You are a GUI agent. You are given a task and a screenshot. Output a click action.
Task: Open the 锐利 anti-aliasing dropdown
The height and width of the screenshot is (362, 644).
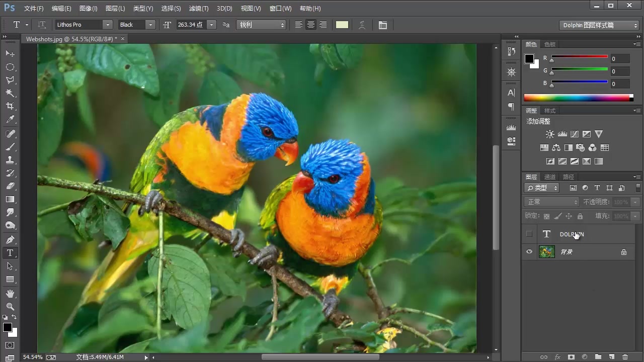[x=261, y=25]
